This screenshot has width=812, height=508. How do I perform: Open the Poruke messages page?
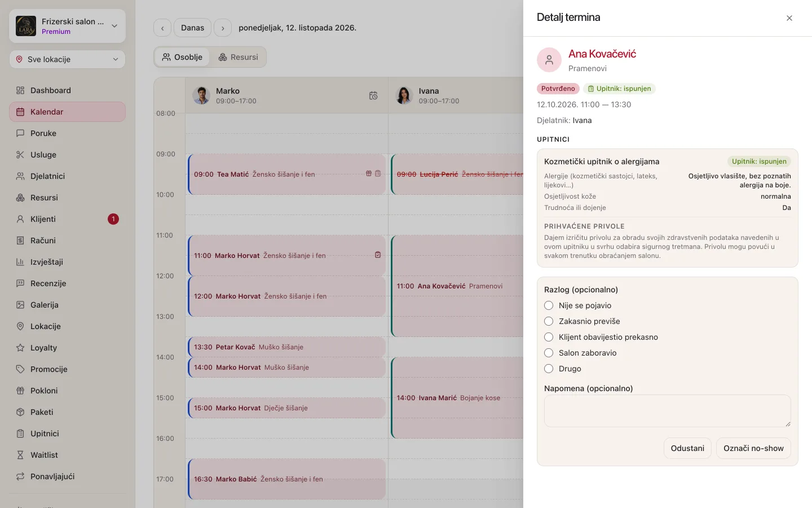[x=67, y=133]
